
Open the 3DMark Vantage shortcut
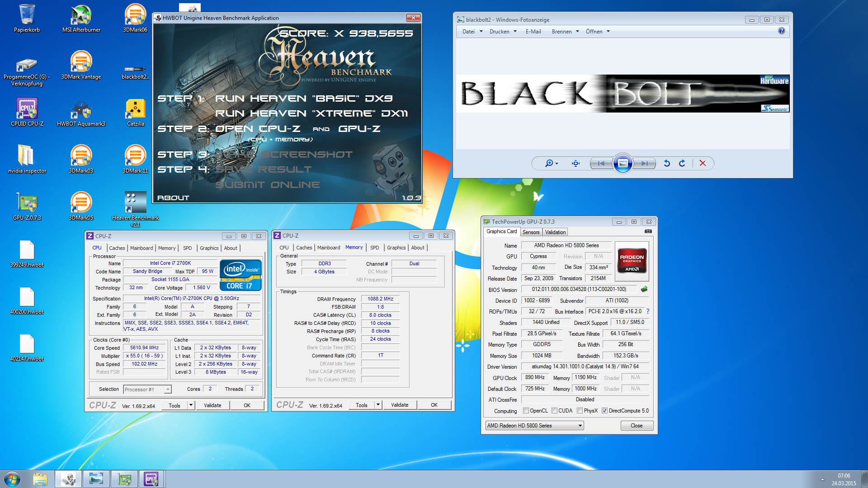click(81, 65)
